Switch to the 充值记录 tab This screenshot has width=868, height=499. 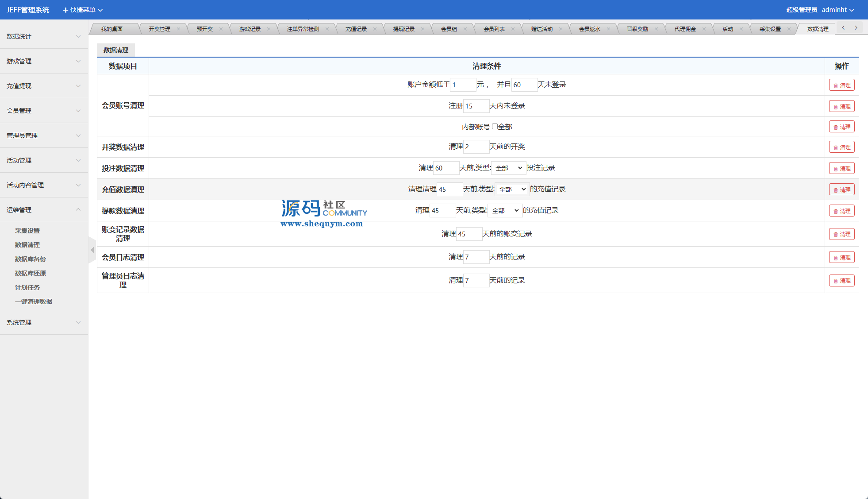356,29
